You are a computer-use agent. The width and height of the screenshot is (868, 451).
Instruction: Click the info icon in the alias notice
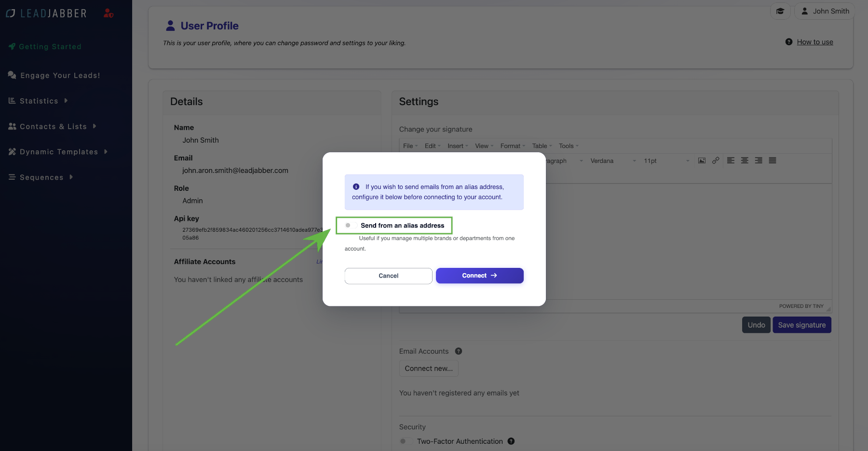click(356, 187)
